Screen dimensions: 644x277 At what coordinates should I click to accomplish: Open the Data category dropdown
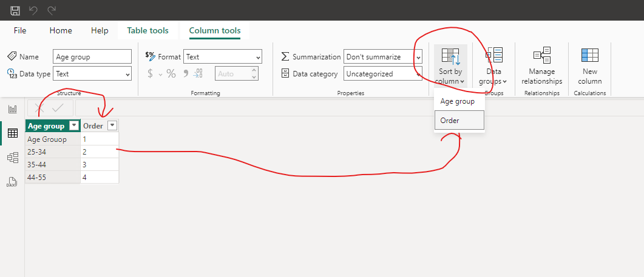(383, 74)
